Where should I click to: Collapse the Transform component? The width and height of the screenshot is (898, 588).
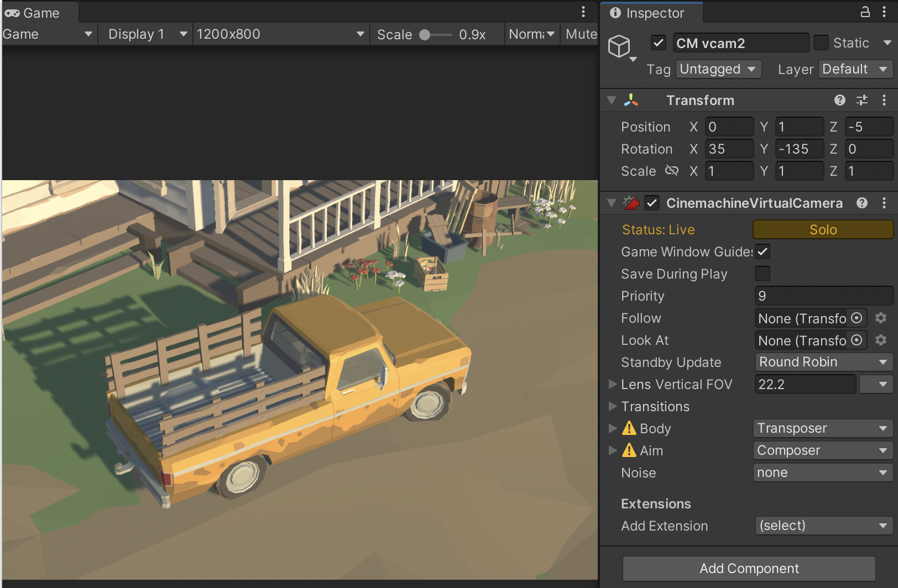pos(612,100)
